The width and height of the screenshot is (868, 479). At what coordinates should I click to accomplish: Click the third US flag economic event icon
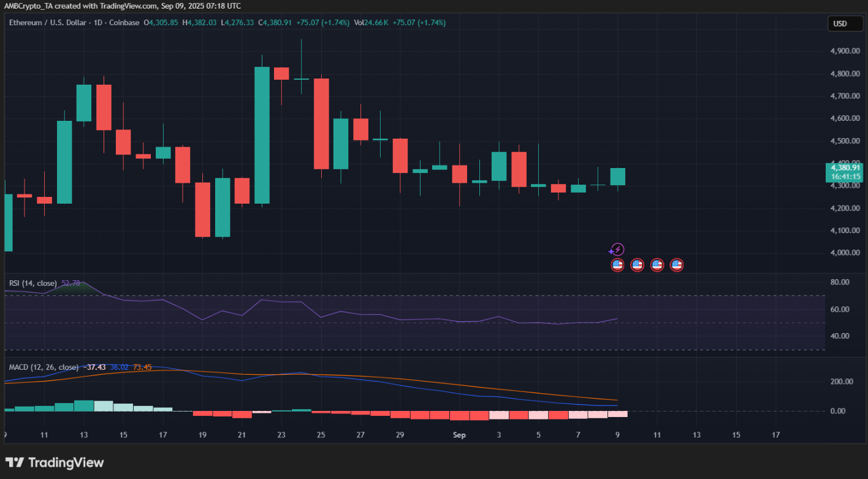tap(657, 264)
